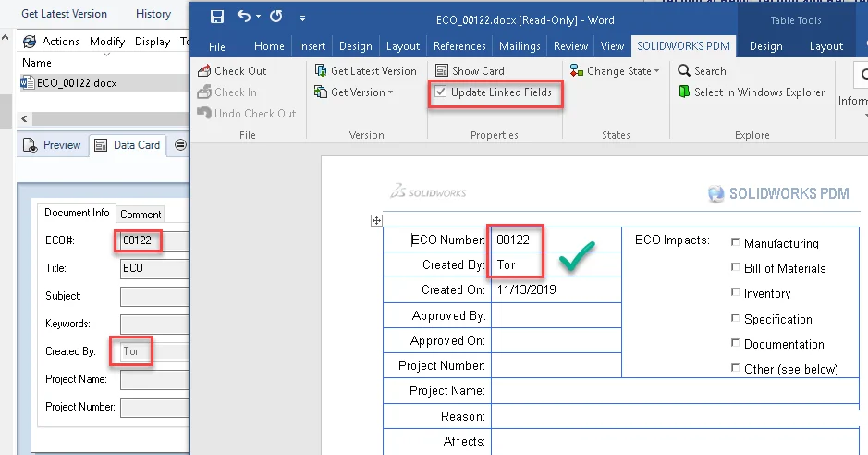Switch to the SOLIDWORKS PDM ribbon tab

tap(685, 46)
